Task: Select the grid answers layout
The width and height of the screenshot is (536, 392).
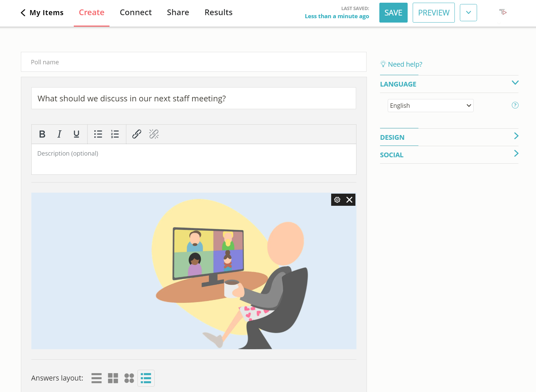Action: pos(113,378)
